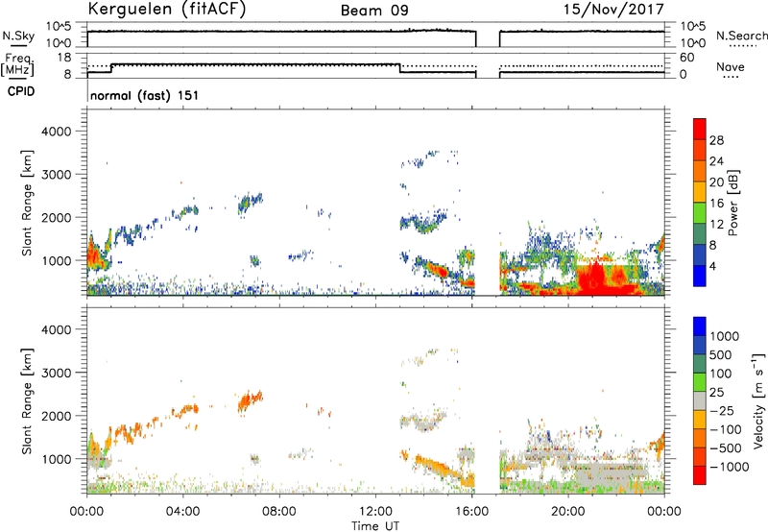The image size is (768, 532).
Task: Click the '04:00' time tick label
Action: pyautogui.click(x=182, y=512)
